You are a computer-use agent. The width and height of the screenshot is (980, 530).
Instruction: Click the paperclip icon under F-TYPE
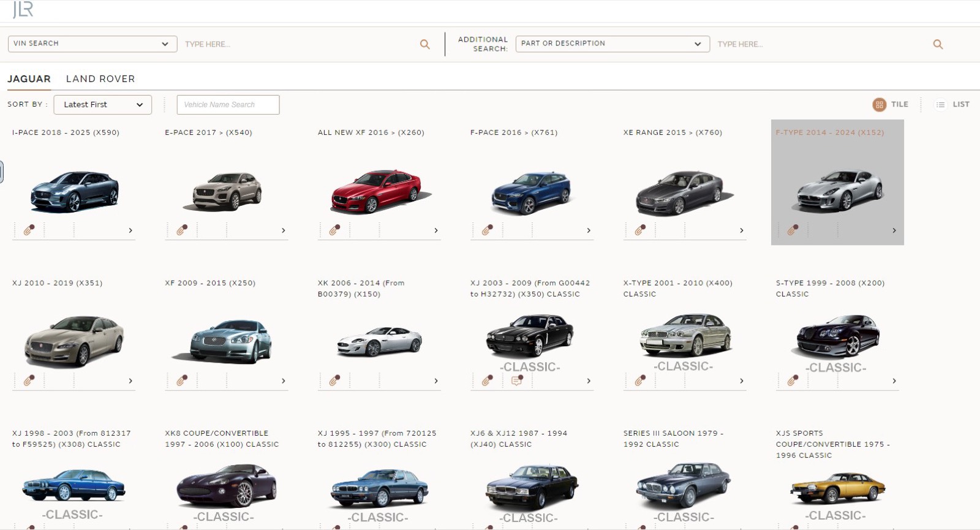793,230
